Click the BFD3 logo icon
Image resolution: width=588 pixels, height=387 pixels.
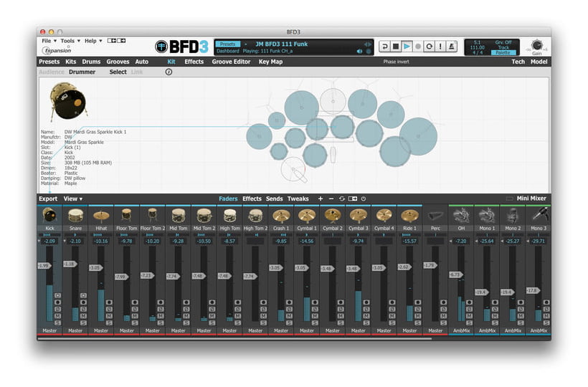click(161, 47)
